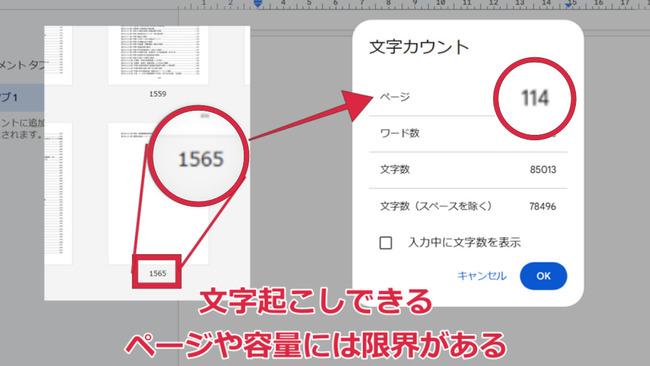The image size is (650, 366).
Task: Click the page number 1559 label
Action: click(158, 94)
